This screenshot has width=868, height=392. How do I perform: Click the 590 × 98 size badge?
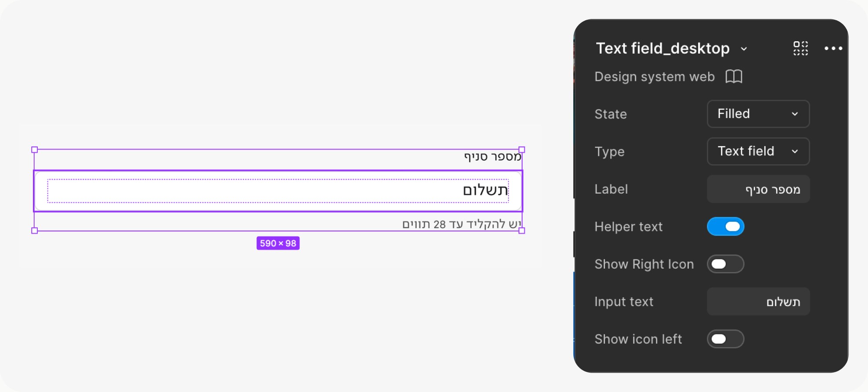pyautogui.click(x=278, y=243)
